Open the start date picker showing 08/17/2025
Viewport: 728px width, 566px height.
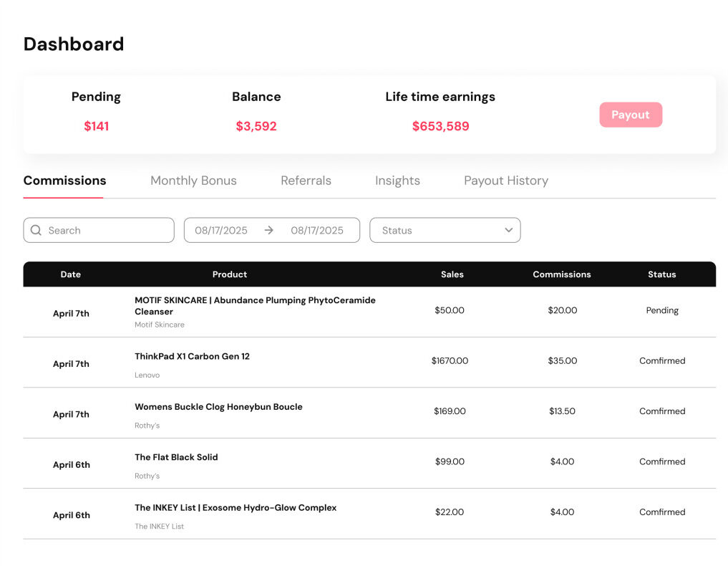(x=222, y=230)
